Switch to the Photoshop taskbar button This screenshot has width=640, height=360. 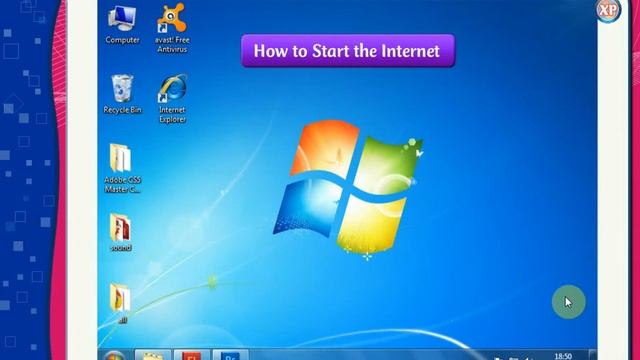230,355
